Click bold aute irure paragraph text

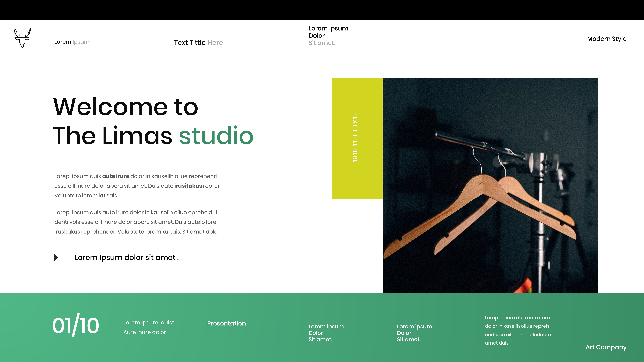(116, 176)
